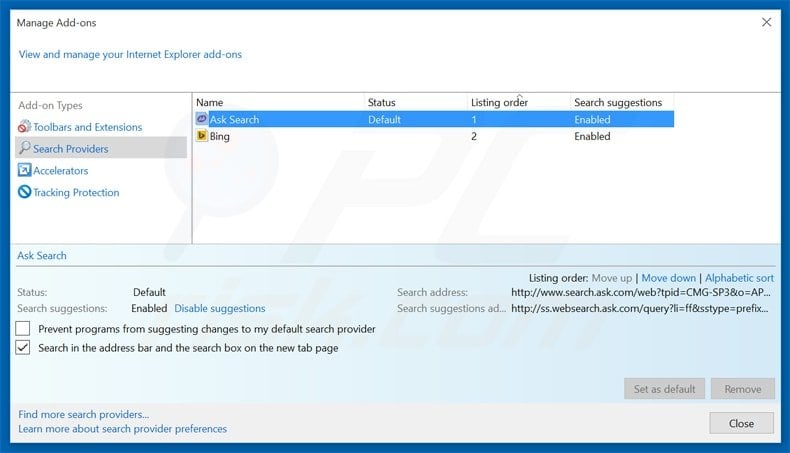Image resolution: width=790 pixels, height=453 pixels.
Task: Select the Ask Search provider row
Action: pos(434,119)
